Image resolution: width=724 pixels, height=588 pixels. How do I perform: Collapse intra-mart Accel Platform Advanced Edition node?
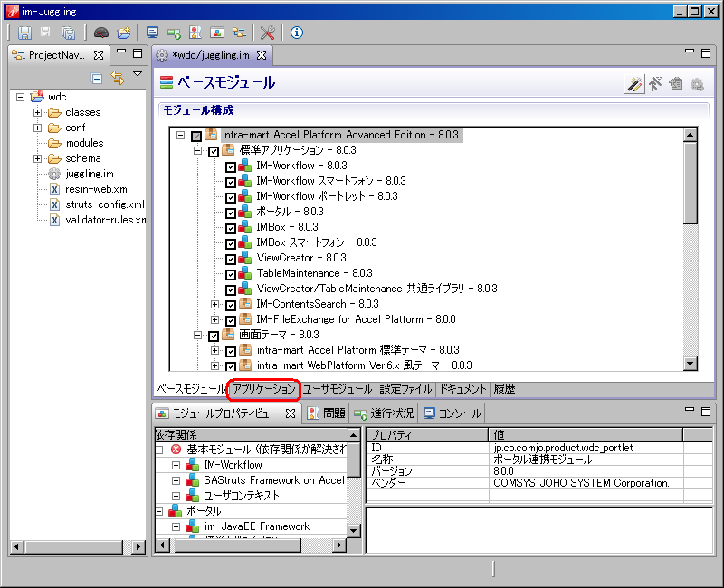tap(180, 135)
